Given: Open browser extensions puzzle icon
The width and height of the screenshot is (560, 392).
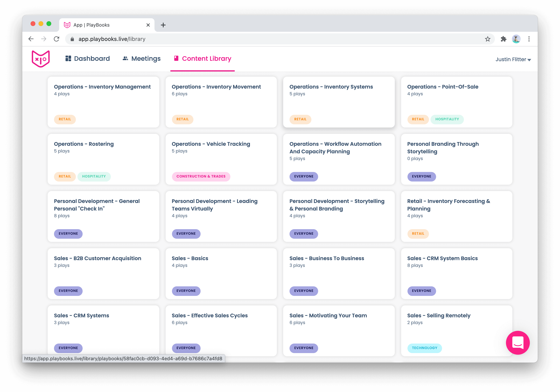Looking at the screenshot, I should pyautogui.click(x=503, y=39).
